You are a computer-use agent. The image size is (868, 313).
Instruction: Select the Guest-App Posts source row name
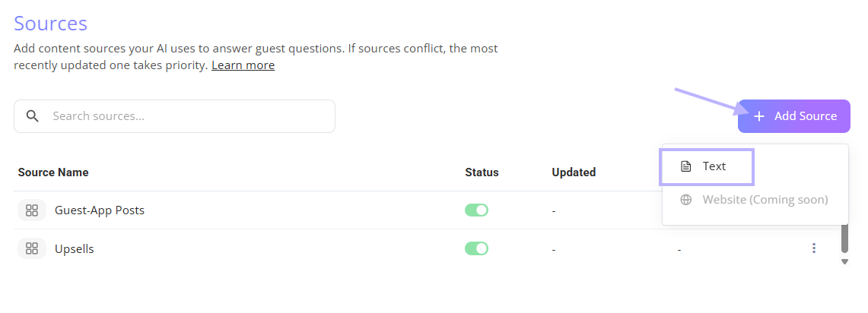click(100, 210)
